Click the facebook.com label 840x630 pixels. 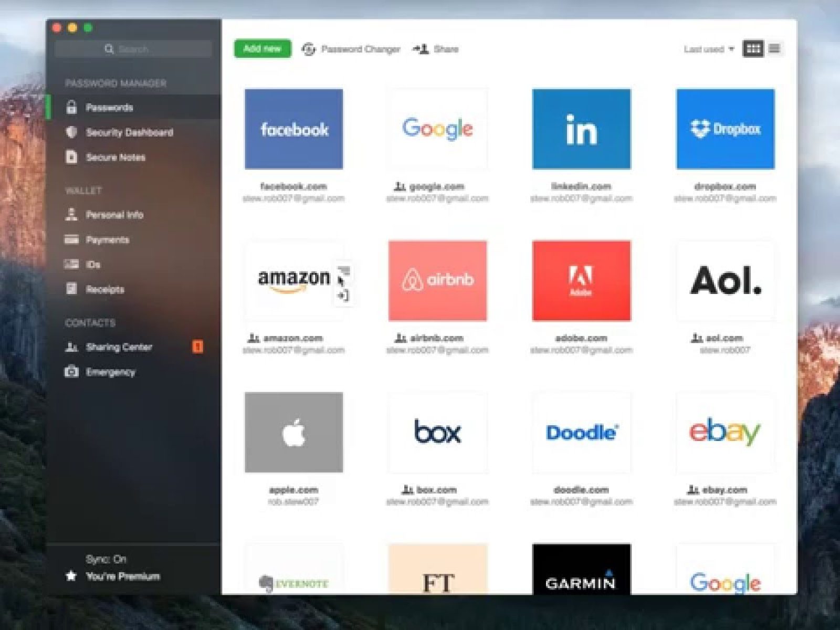293,186
